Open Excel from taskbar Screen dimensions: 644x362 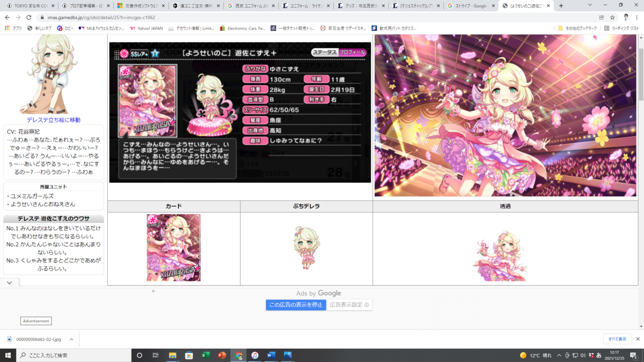[x=206, y=355]
